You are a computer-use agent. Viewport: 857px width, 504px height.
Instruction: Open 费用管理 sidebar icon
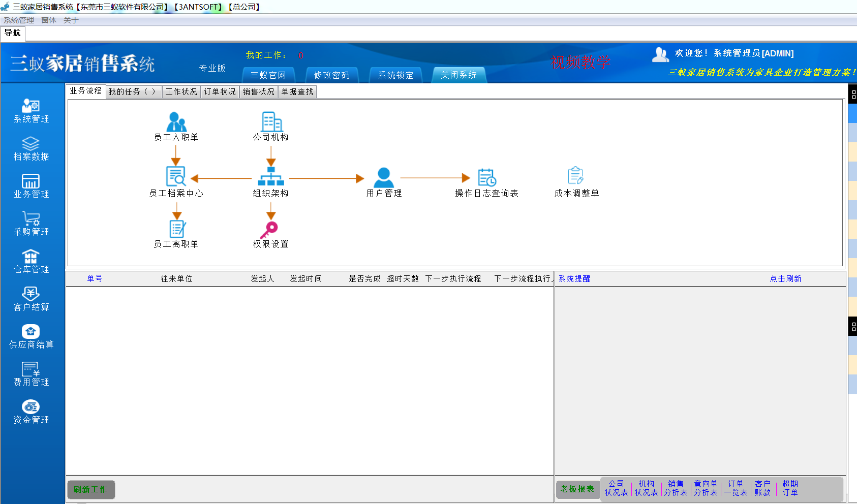[30, 369]
